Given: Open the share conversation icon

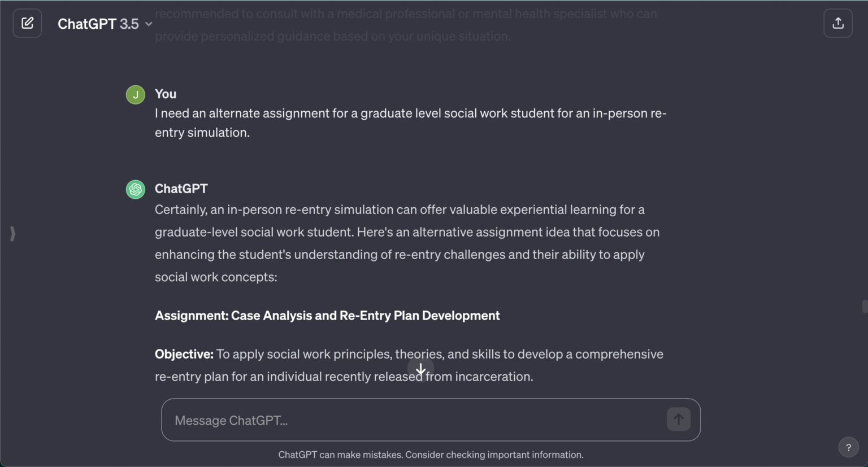Looking at the screenshot, I should (x=838, y=23).
